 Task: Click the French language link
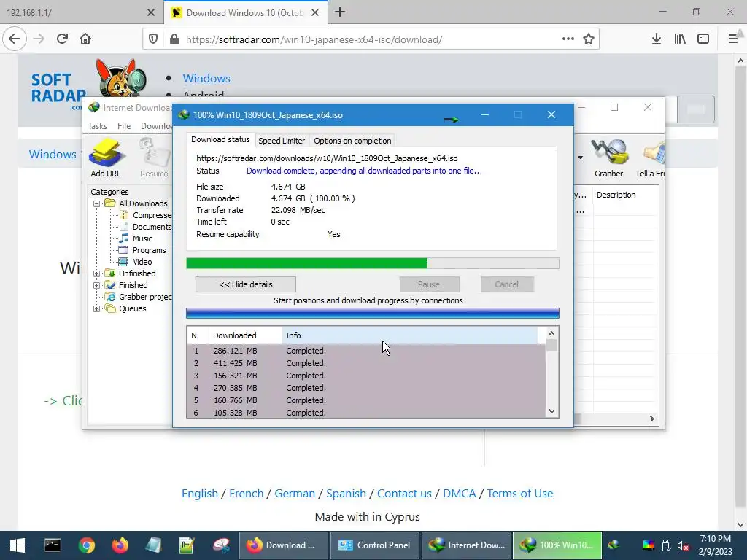247,494
